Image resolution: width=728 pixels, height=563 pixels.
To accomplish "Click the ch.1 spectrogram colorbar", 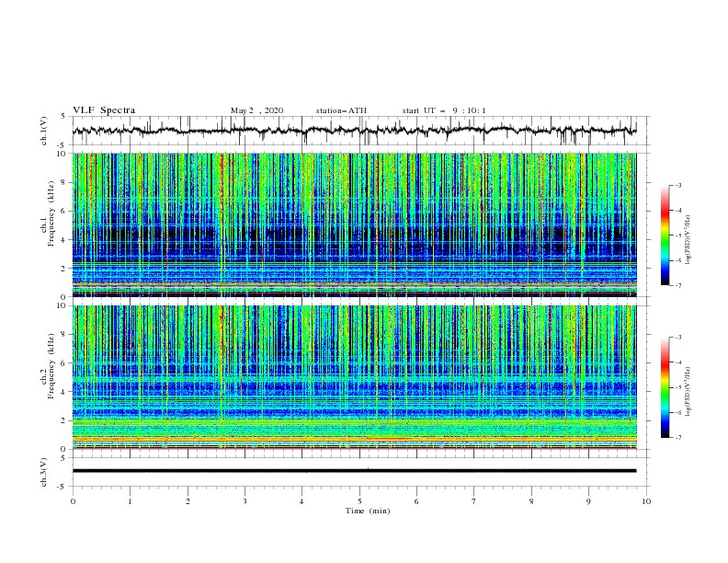I will click(665, 236).
